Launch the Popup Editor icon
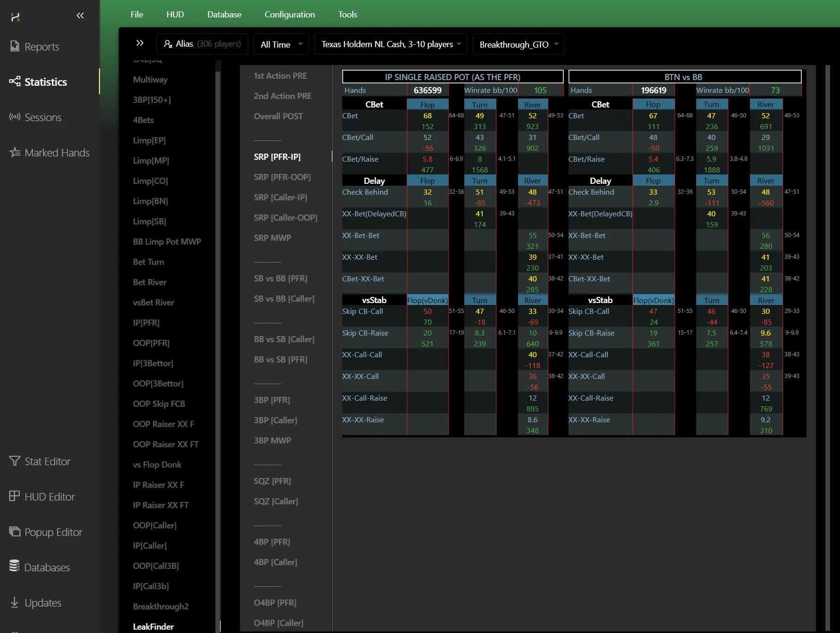 (x=15, y=532)
